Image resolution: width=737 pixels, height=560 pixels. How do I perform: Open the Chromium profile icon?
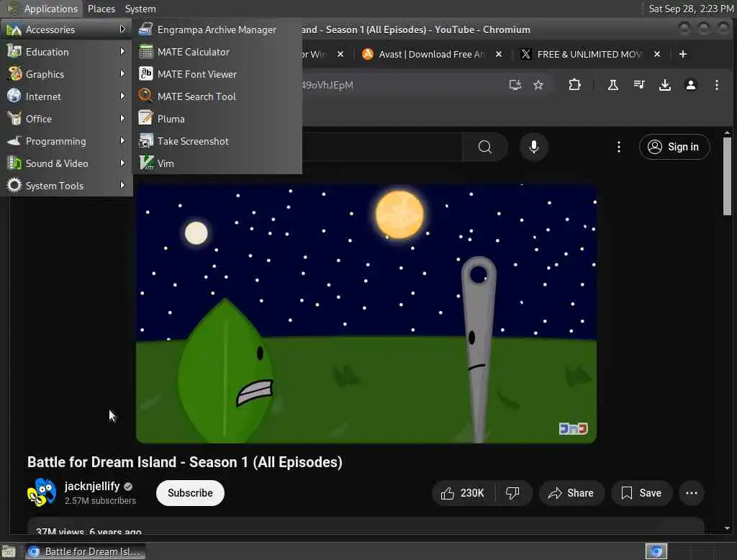(690, 85)
